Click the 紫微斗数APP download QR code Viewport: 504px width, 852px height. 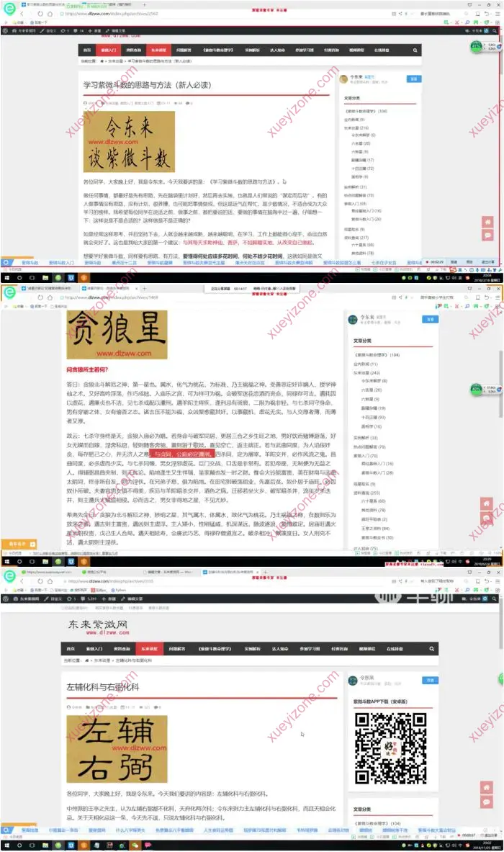pyautogui.click(x=390, y=748)
